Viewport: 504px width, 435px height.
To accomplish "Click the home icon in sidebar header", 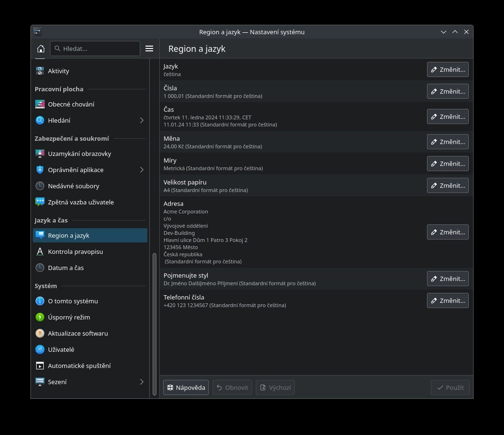I will click(x=41, y=48).
